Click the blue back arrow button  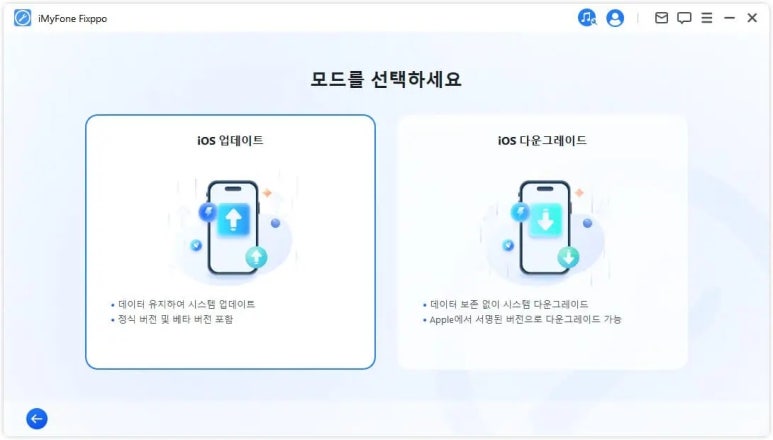click(x=37, y=419)
